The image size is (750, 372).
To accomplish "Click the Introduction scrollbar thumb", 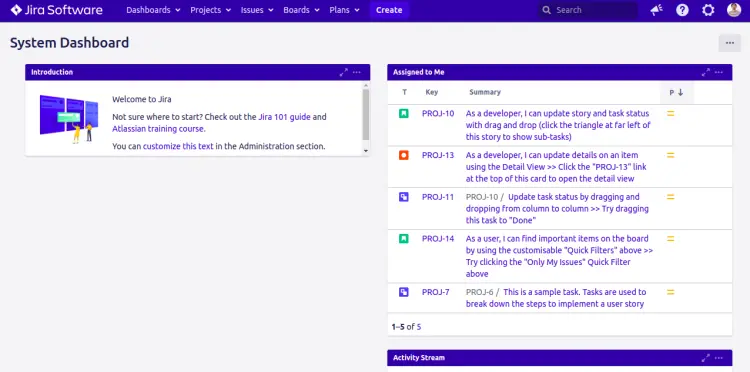I will (x=366, y=114).
